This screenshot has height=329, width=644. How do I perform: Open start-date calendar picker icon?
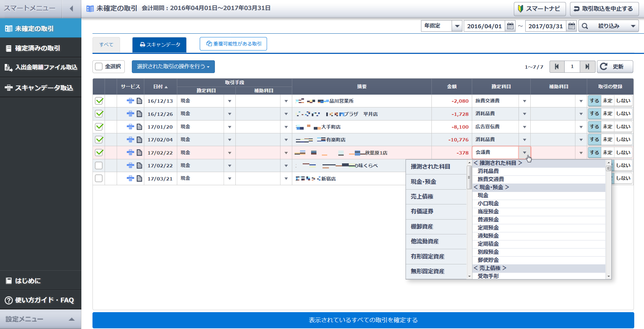pos(510,26)
